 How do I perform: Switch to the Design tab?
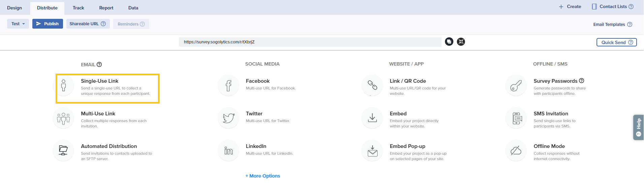click(x=14, y=8)
